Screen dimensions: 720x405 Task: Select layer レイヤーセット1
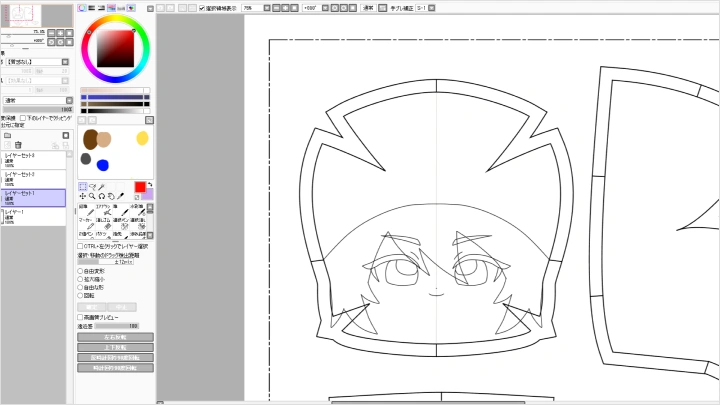[34, 198]
